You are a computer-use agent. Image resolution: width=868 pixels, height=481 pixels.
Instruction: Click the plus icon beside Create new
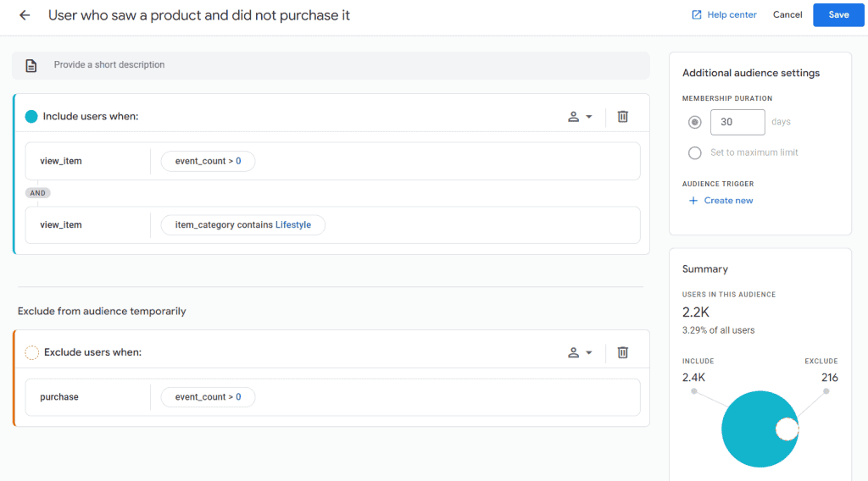point(693,201)
